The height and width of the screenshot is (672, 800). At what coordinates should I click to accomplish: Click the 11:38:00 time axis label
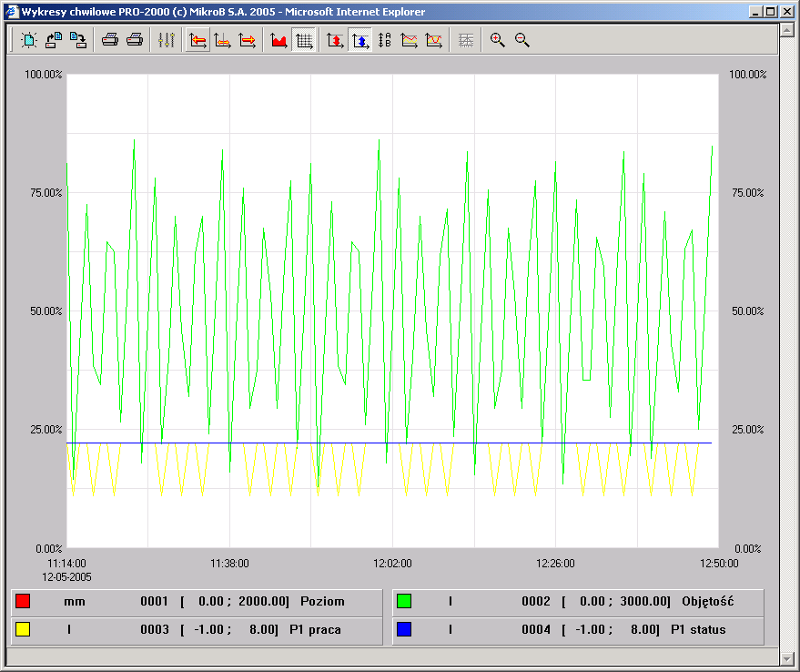point(229,564)
